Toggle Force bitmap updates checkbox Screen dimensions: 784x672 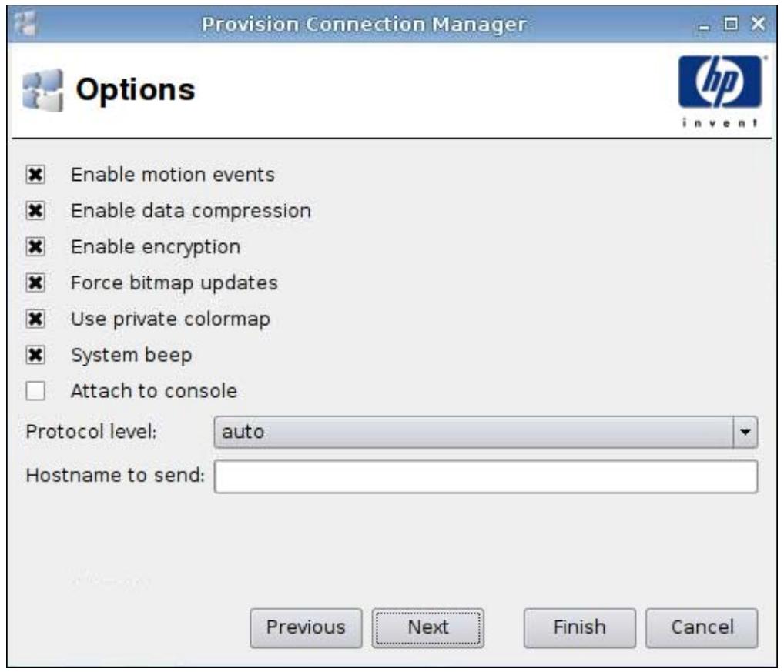[x=35, y=283]
